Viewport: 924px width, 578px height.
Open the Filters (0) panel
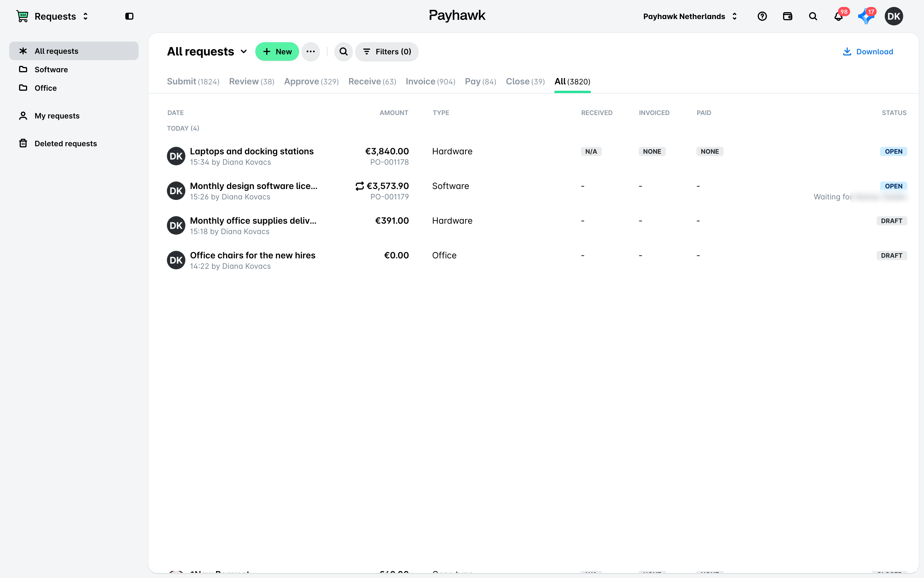click(x=387, y=52)
